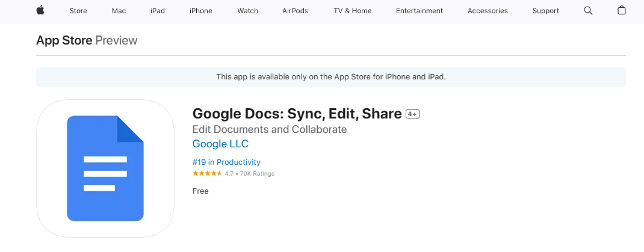Open TV & Home menu

click(x=352, y=11)
